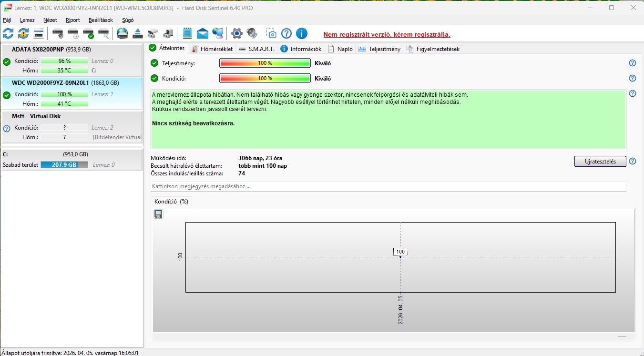
Task: Click the blue refresh arrows toolbar icon
Action: pos(8,33)
